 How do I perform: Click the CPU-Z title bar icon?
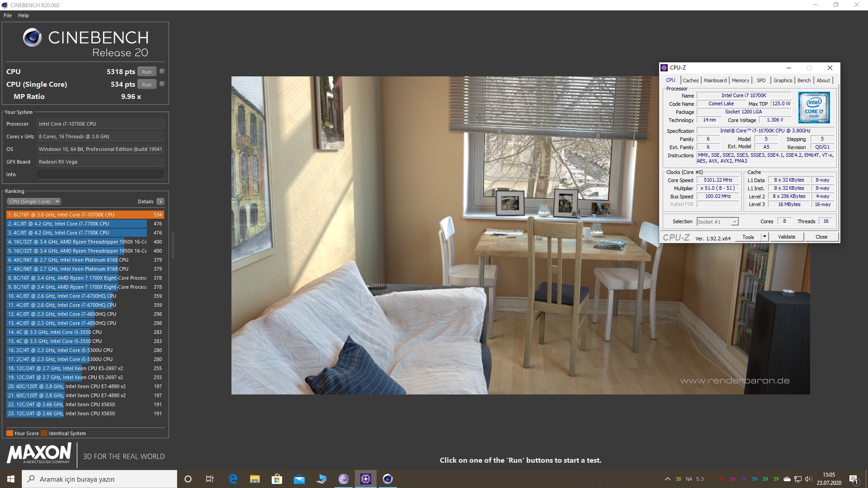(664, 68)
